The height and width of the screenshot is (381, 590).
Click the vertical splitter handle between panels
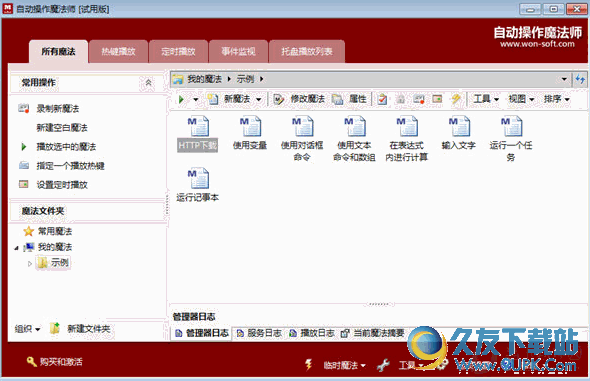pyautogui.click(x=167, y=205)
